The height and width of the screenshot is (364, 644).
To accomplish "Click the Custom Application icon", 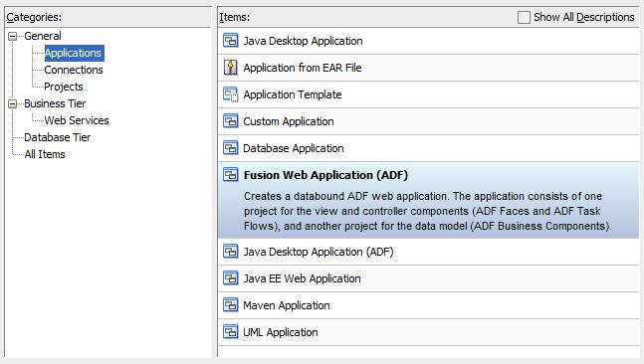I will coord(230,121).
